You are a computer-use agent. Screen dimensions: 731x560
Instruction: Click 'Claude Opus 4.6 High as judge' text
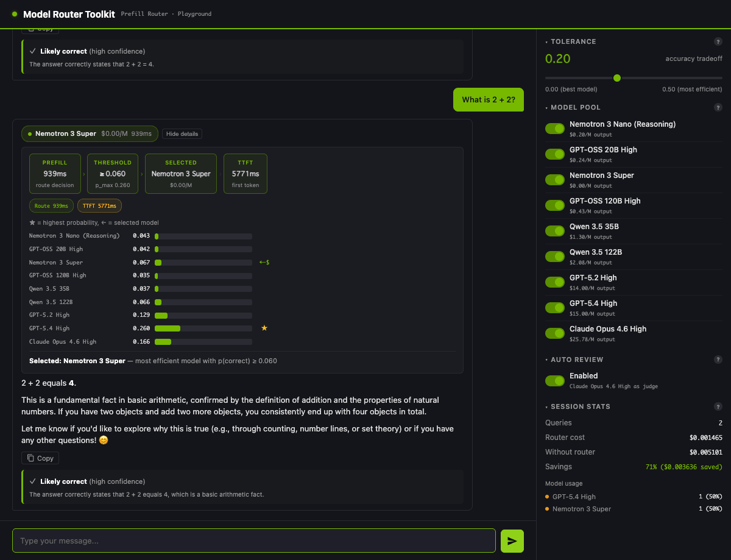(613, 386)
